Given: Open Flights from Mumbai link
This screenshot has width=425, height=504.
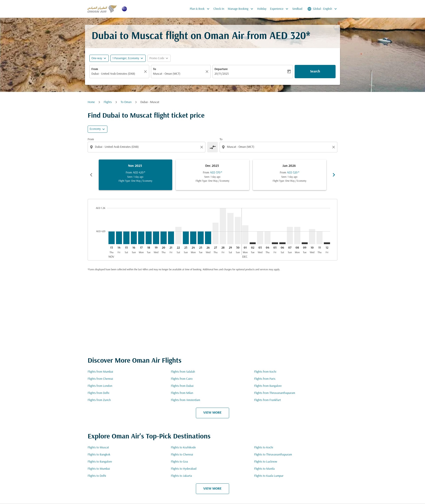Looking at the screenshot, I should pos(100,372).
